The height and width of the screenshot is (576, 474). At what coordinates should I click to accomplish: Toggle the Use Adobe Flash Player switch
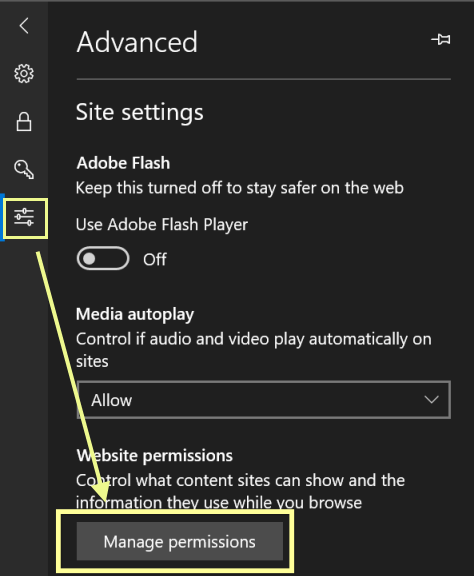point(103,259)
